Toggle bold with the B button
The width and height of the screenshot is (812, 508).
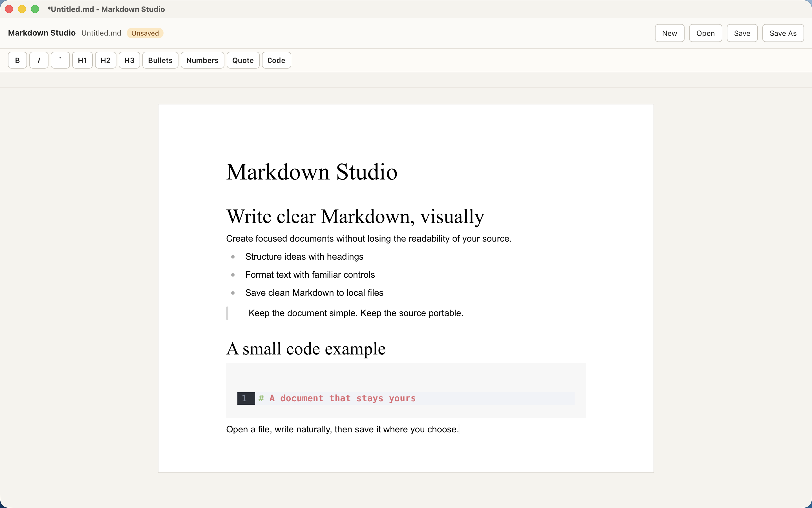coord(17,60)
